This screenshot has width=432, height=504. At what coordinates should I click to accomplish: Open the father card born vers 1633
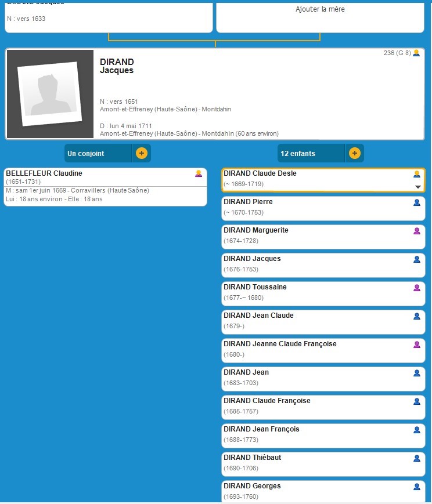coord(109,17)
